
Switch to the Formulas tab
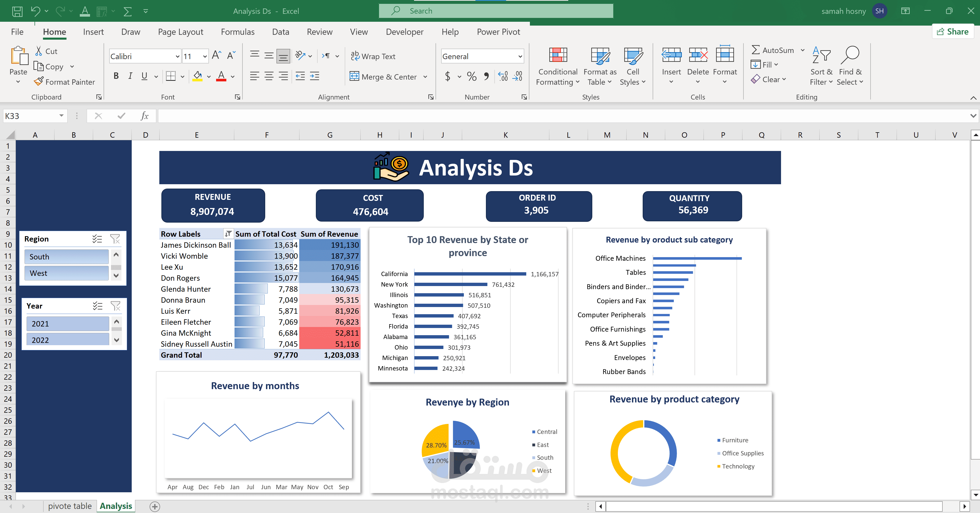click(x=237, y=32)
